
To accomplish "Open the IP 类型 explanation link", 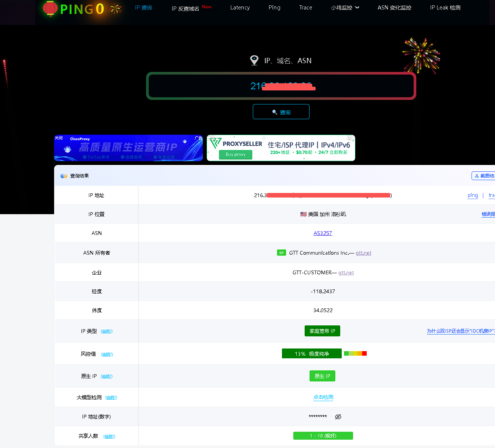I will click(x=107, y=331).
